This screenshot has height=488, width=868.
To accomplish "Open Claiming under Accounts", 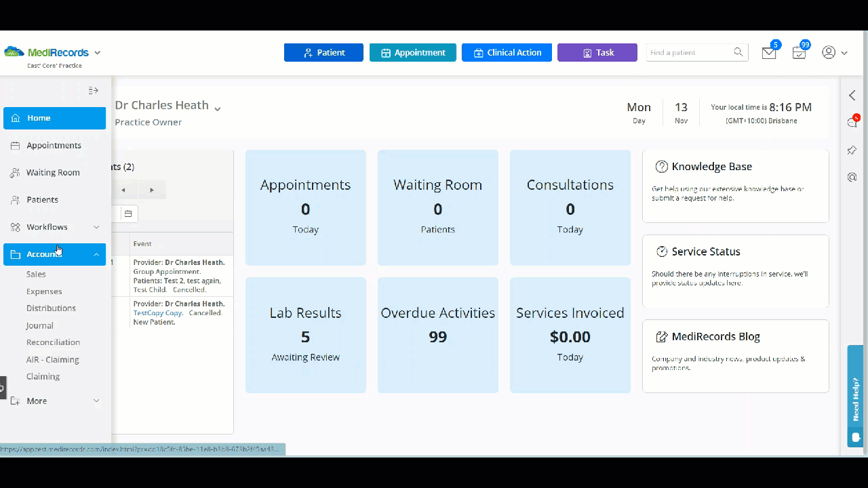I will click(43, 376).
